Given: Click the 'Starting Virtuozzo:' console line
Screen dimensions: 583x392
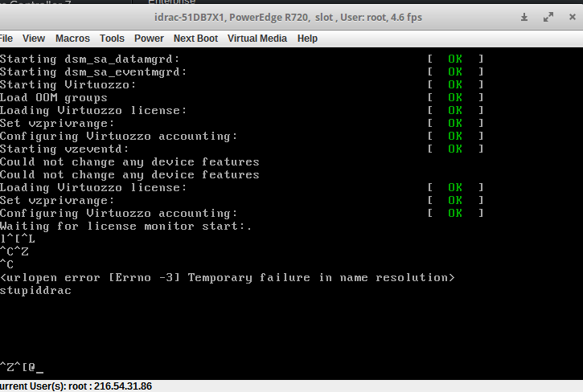Looking at the screenshot, I should tap(68, 84).
